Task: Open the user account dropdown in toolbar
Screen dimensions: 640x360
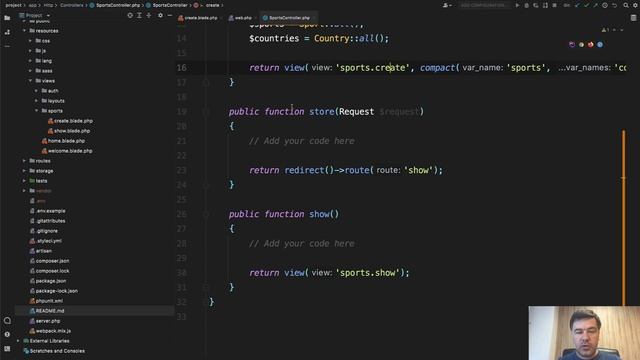Action: (x=447, y=5)
